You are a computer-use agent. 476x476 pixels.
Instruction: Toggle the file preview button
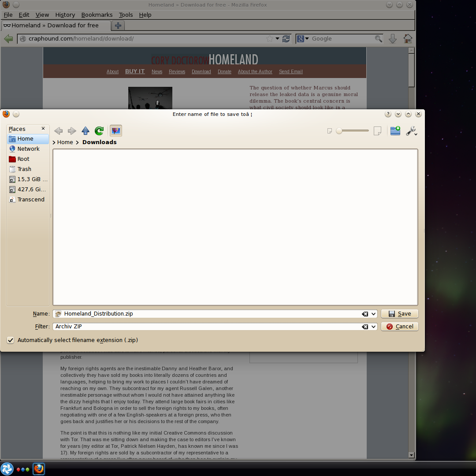pos(116,131)
